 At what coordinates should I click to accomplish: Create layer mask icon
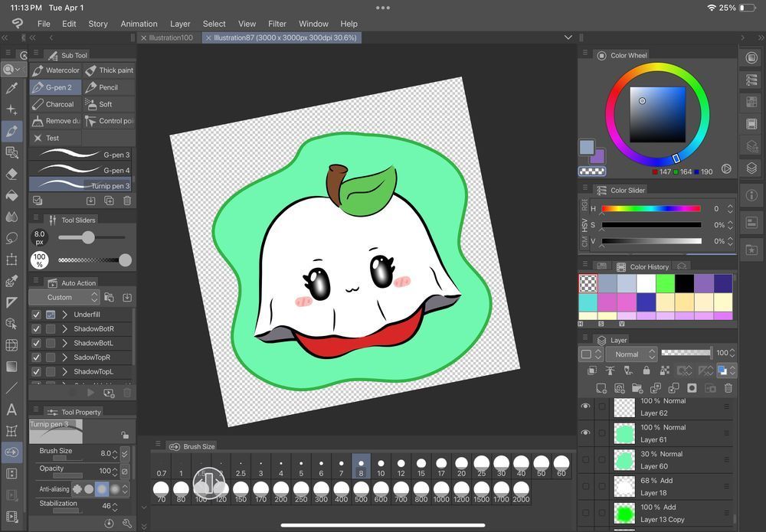coord(692,389)
